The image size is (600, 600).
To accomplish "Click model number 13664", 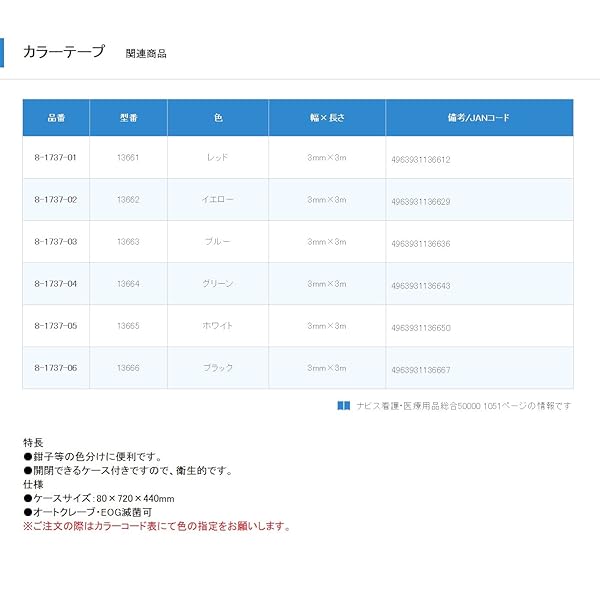I will tap(128, 284).
